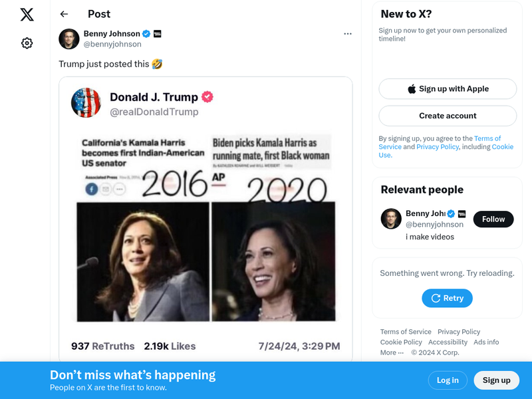Viewport: 532px width, 399px height.
Task: Click Log in on bottom banner
Action: tap(448, 380)
